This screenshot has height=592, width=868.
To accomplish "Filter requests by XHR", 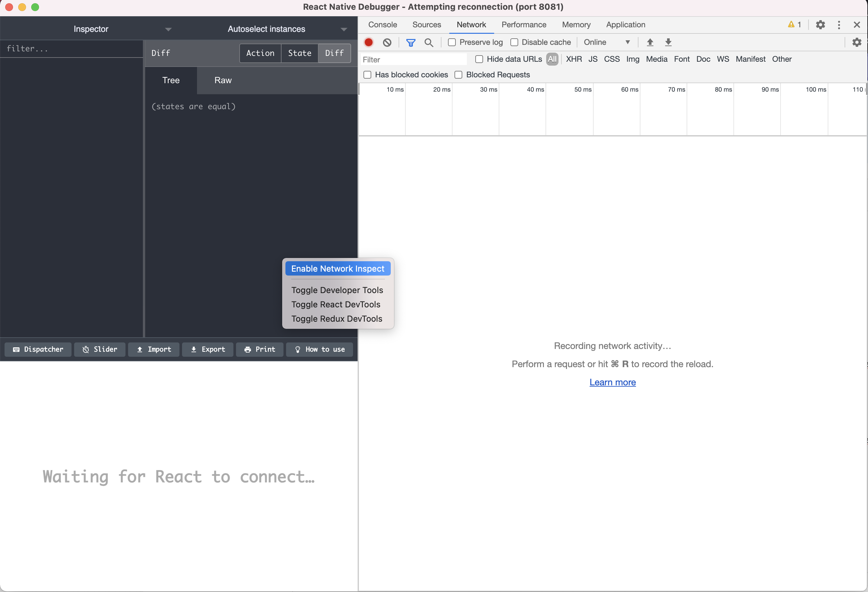I will pyautogui.click(x=574, y=59).
